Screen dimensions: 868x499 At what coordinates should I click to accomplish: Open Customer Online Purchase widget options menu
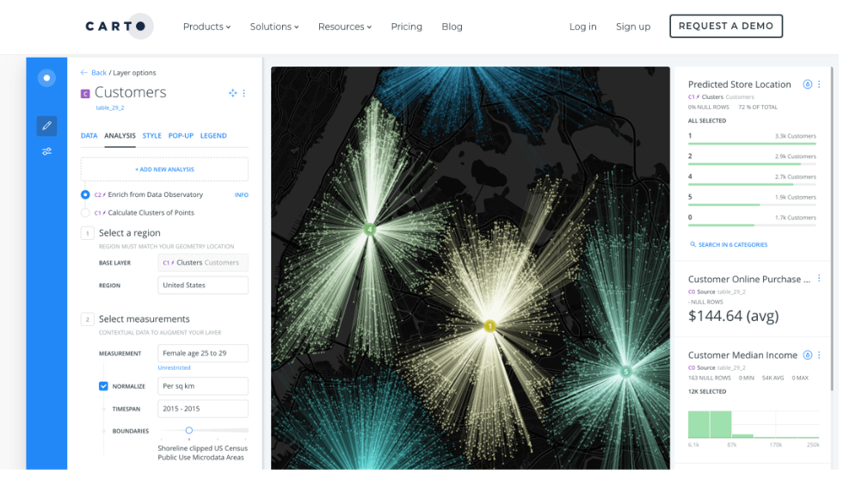[x=819, y=279]
